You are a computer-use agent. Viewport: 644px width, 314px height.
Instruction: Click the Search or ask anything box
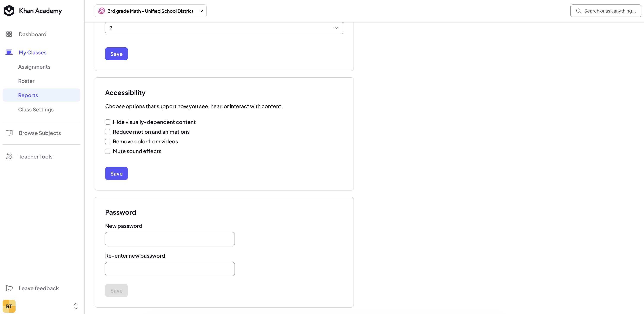606,11
